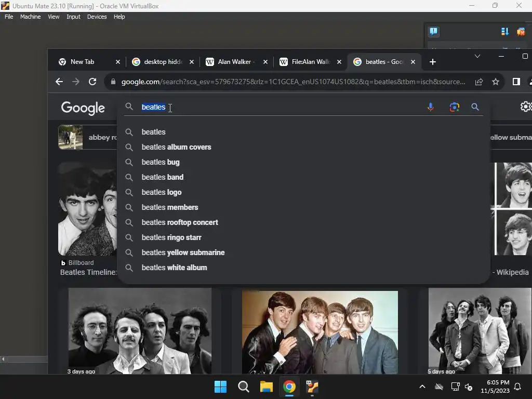Image resolution: width=532 pixels, height=399 pixels.
Task: Click the Google search text field
Action: tap(278, 107)
